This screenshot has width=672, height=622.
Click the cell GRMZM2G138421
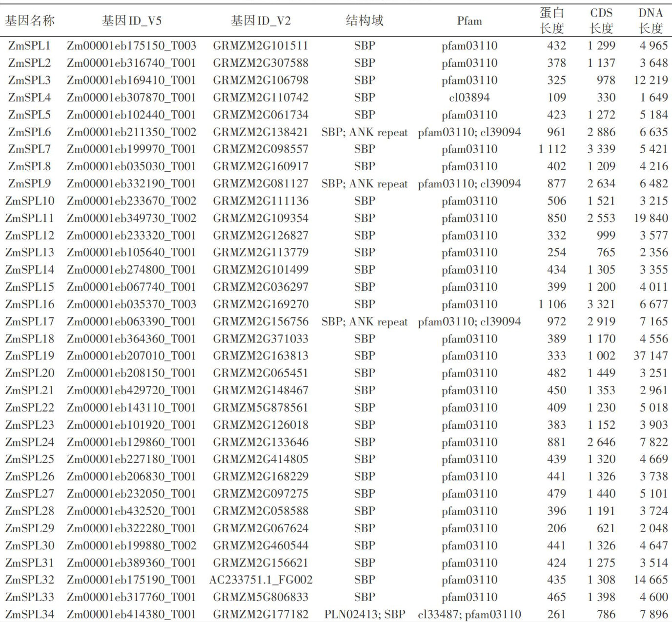(261, 132)
